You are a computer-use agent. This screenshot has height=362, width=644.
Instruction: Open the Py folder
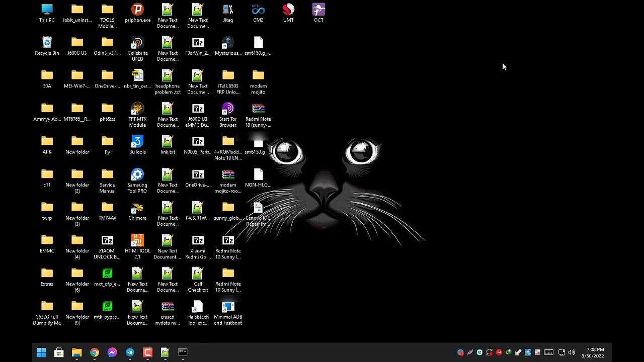coord(107,145)
